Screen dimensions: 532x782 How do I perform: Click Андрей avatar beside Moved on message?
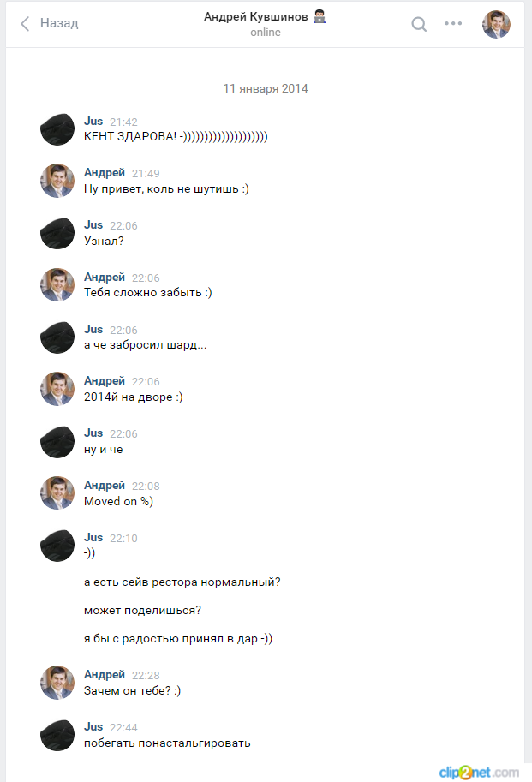57,492
